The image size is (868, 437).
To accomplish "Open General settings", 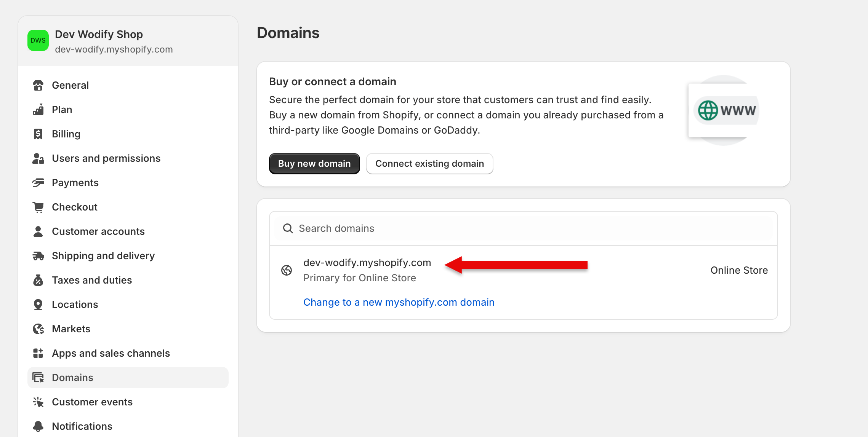I will [128, 85].
